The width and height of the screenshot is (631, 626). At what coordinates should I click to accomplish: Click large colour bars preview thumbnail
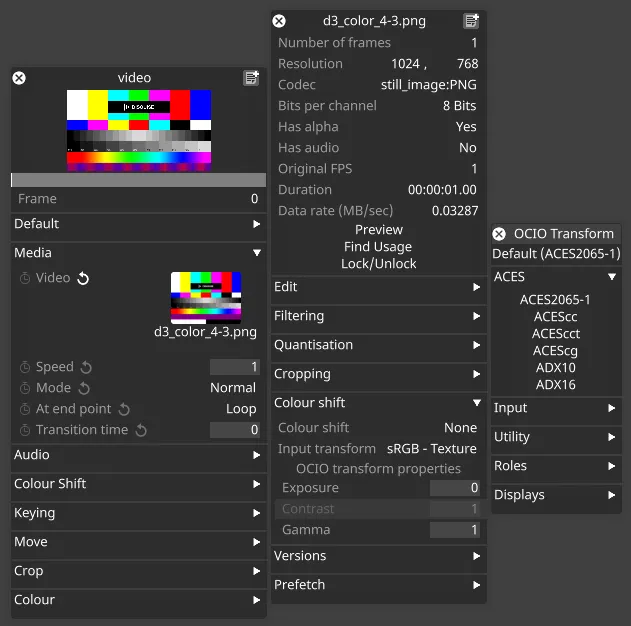[x=139, y=130]
